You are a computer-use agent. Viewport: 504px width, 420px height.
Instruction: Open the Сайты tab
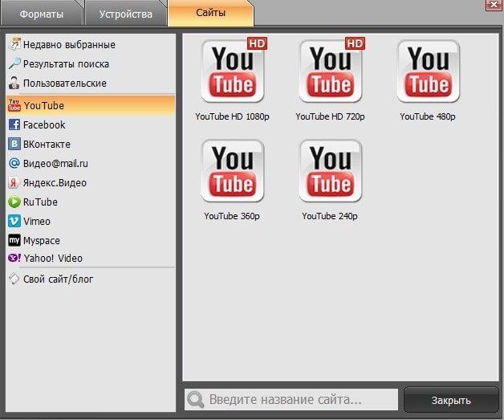pyautogui.click(x=210, y=13)
